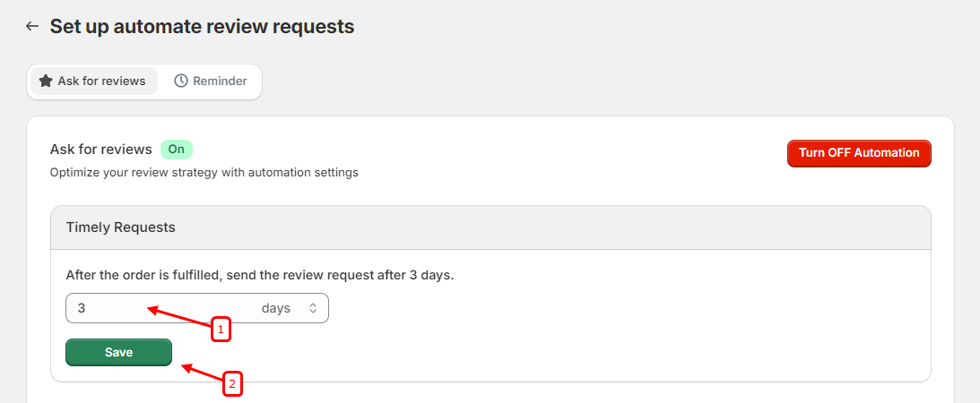Save the timely request settings

[118, 353]
